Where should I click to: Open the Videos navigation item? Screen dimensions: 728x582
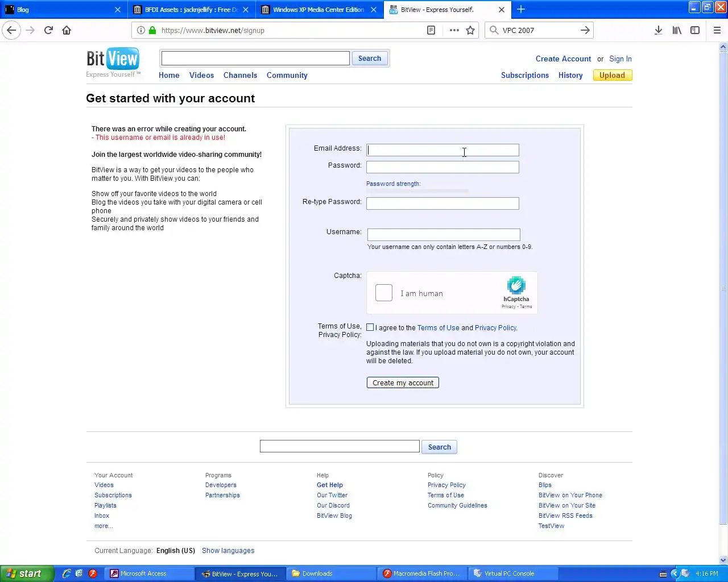pos(201,75)
